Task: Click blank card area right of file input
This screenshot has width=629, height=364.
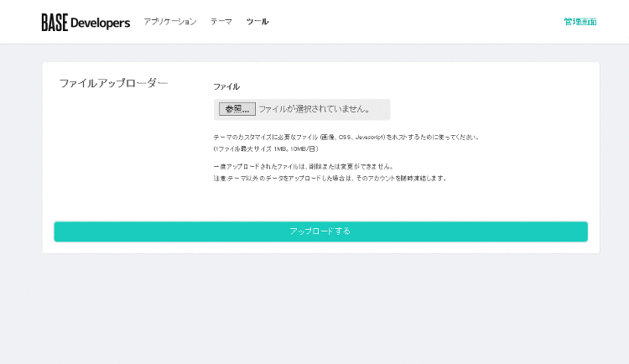Action: pos(486,109)
